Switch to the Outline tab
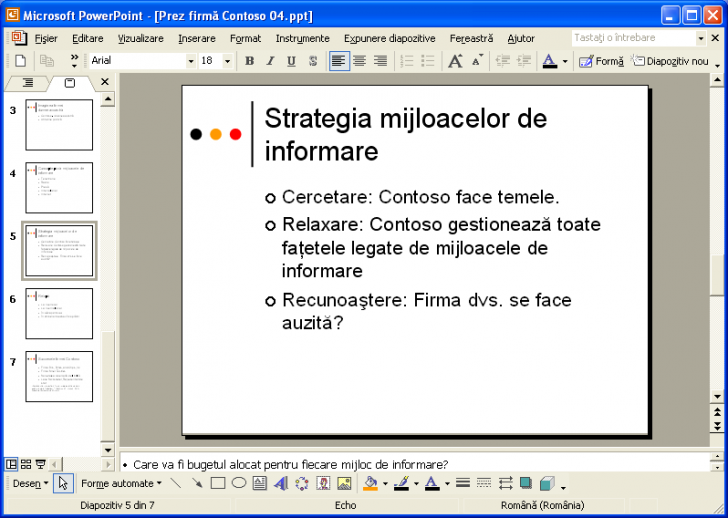The width and height of the screenshot is (728, 518). point(28,83)
